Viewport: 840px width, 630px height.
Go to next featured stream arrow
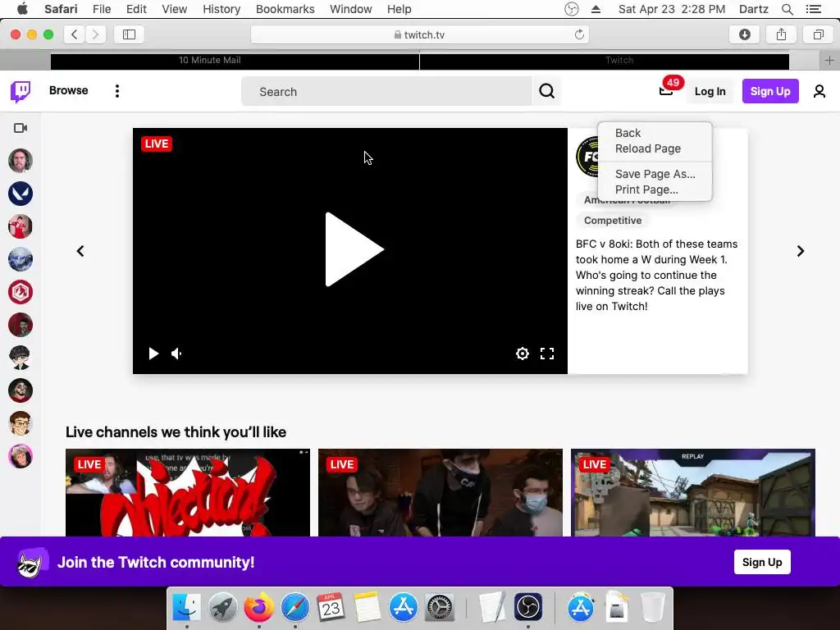(801, 251)
